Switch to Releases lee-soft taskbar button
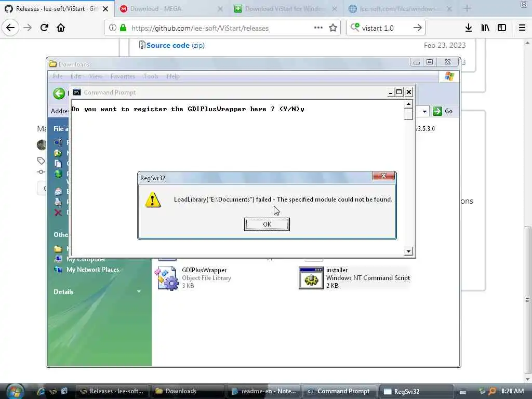 (111, 391)
